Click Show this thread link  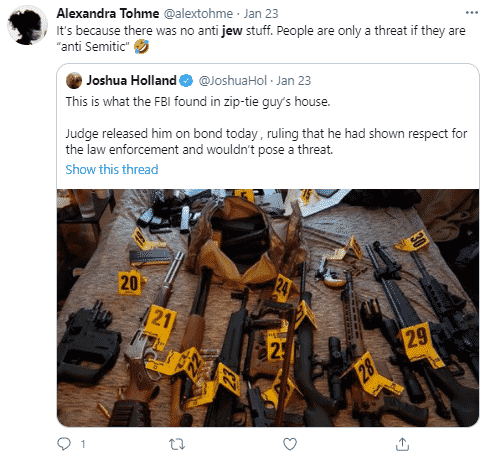112,169
